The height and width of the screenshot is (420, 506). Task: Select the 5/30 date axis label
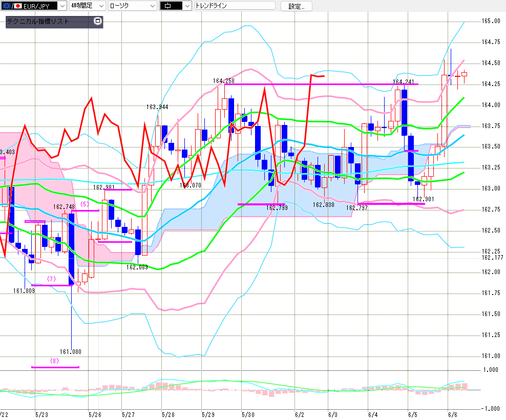[x=248, y=415]
